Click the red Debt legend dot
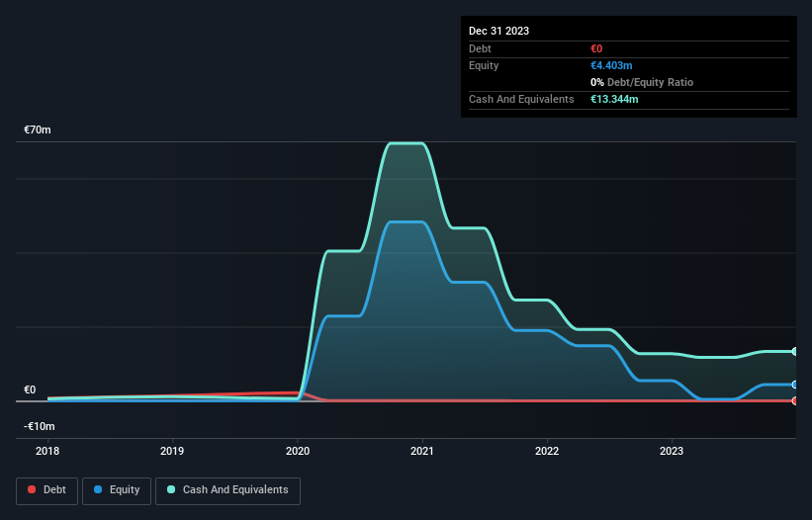This screenshot has width=812, height=520. tap(32, 489)
